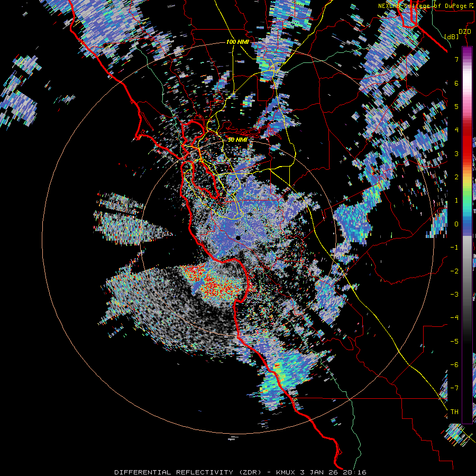
Task: Click the DZD product label above color bar
Action: (x=464, y=32)
